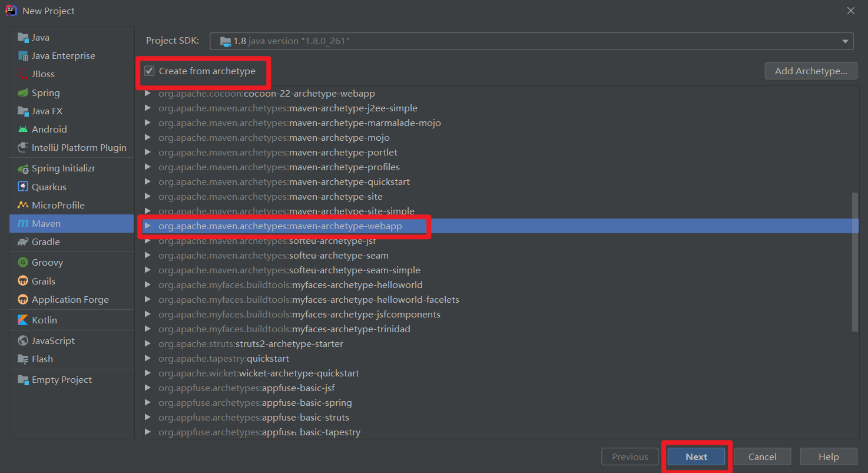Select Java Enterprise project type label
The height and width of the screenshot is (473, 868).
click(64, 56)
